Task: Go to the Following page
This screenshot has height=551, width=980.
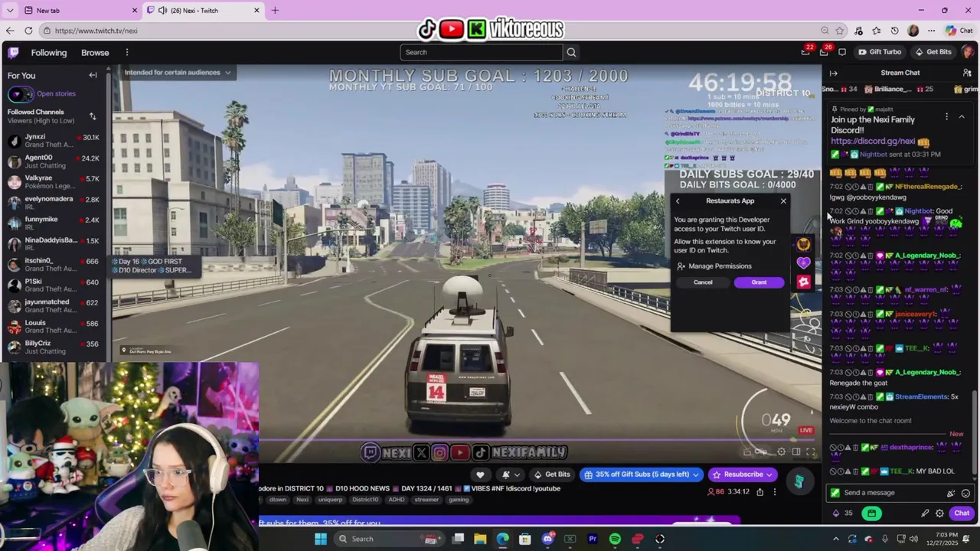Action: tap(49, 52)
